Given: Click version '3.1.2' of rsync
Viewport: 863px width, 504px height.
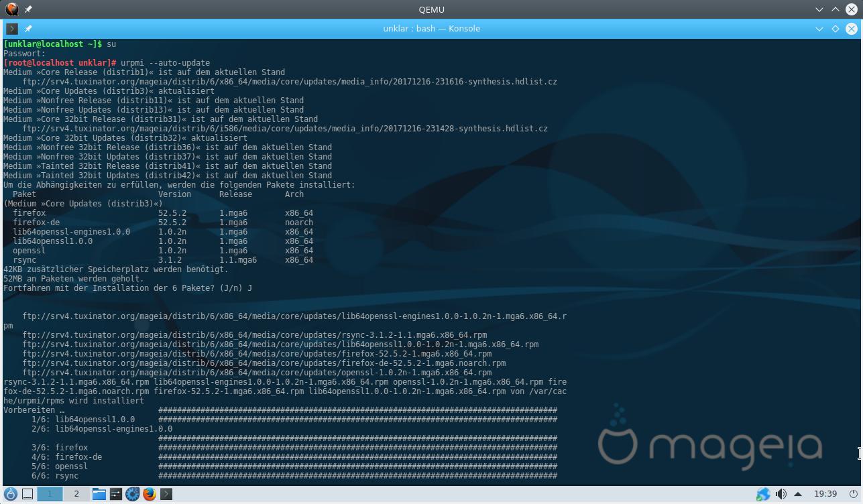Looking at the screenshot, I should point(170,260).
